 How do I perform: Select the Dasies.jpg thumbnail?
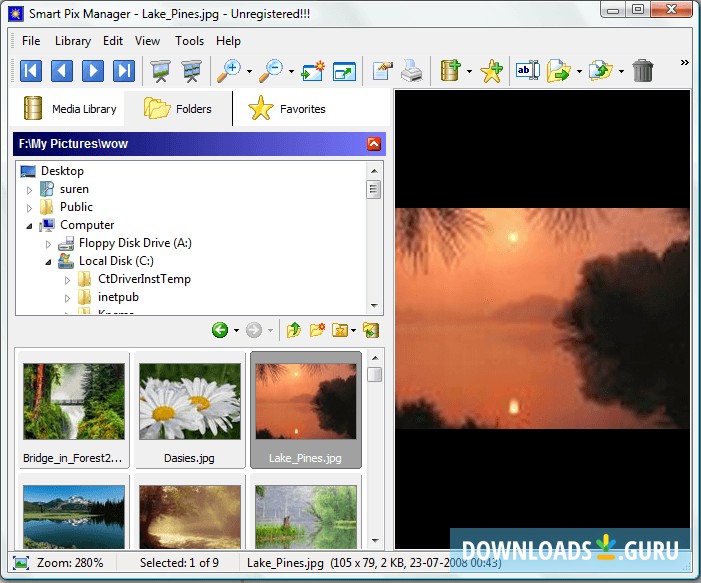pyautogui.click(x=190, y=410)
